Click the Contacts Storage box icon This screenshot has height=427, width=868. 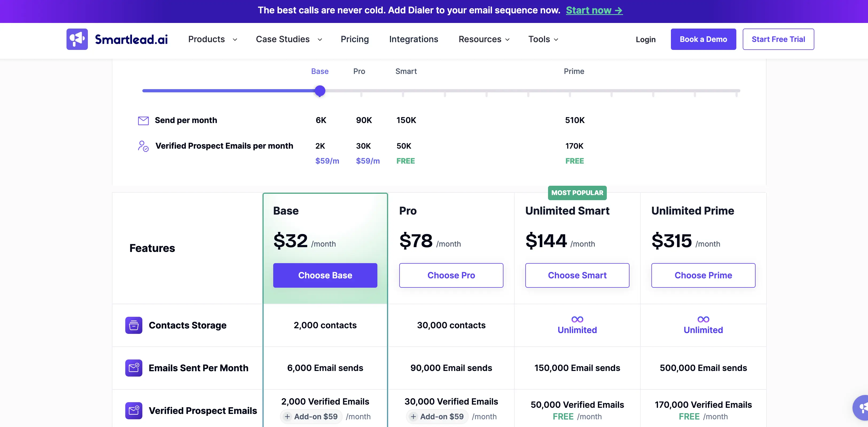point(134,325)
